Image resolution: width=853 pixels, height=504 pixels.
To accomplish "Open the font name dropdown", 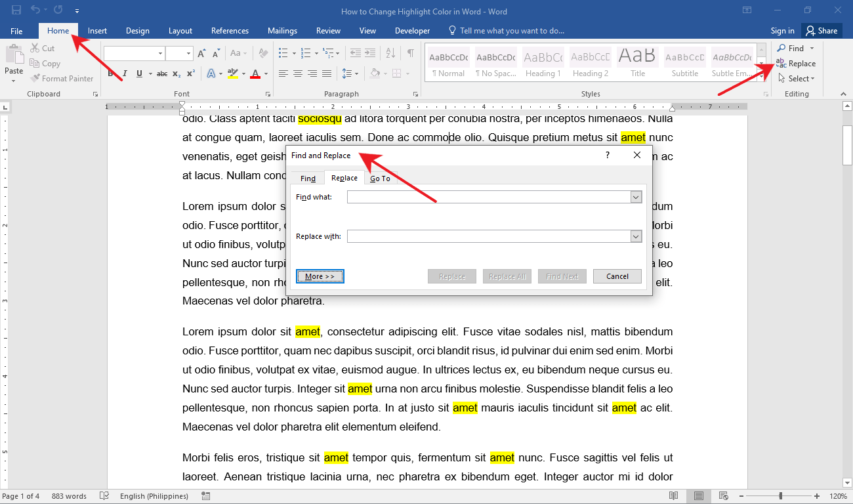I will (160, 54).
